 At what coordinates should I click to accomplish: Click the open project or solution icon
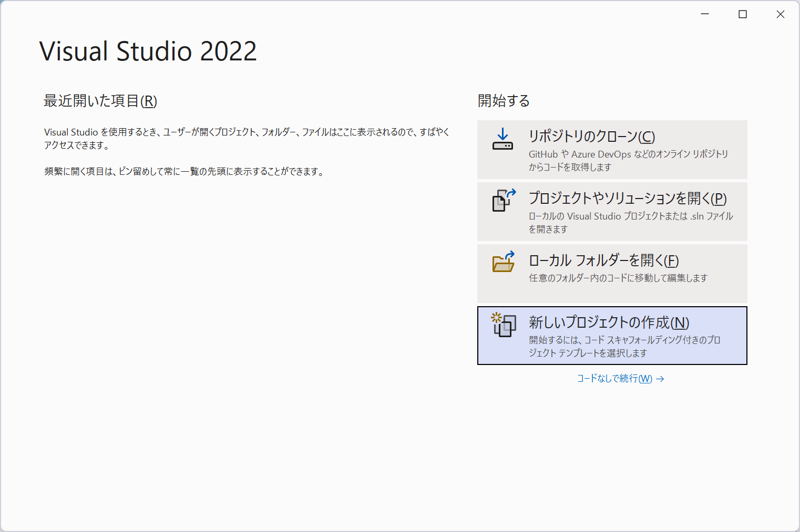pos(504,200)
